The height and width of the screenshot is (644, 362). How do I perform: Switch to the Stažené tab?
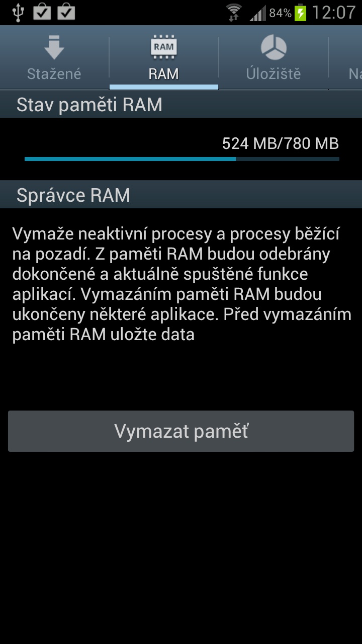pos(54,57)
